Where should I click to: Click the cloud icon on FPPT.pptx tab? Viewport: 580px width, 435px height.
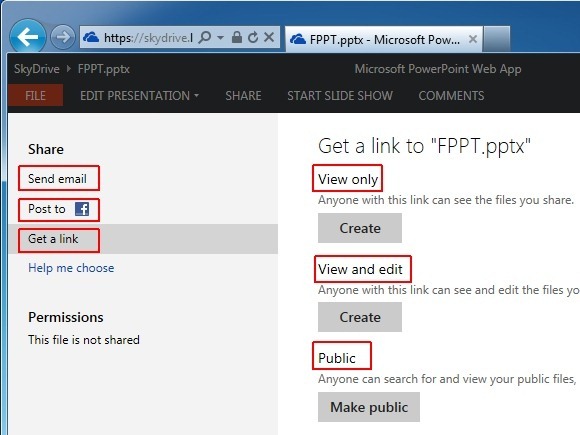coord(298,39)
